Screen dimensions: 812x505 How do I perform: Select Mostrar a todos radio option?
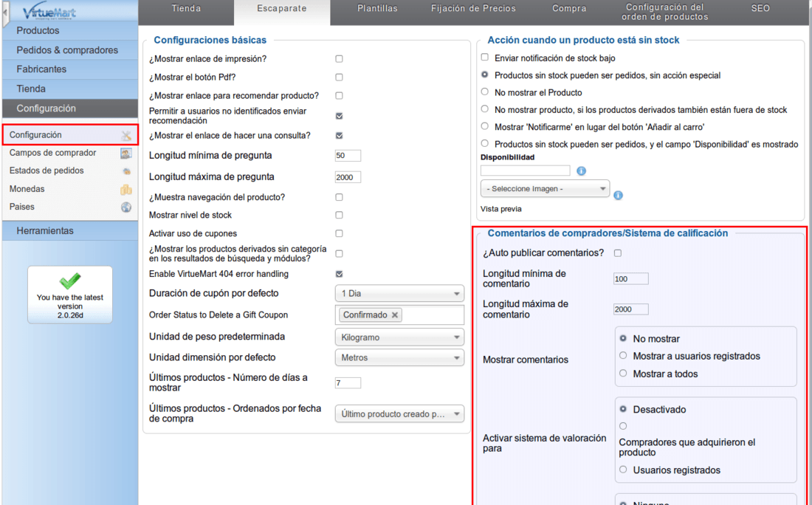(x=623, y=373)
